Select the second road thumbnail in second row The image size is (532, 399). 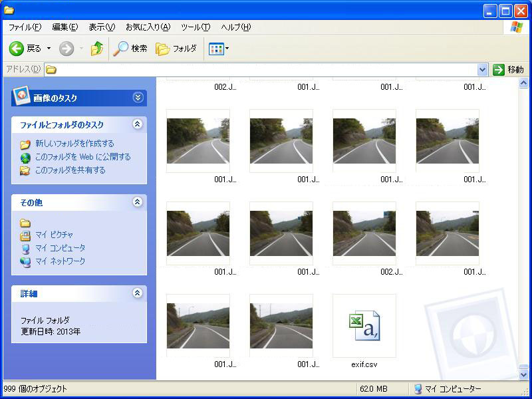pos(281,141)
